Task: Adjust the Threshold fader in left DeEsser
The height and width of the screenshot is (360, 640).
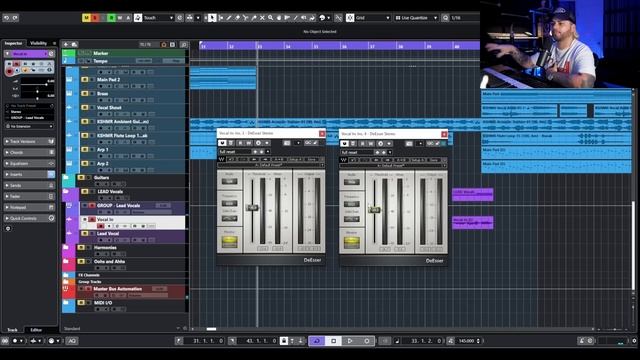Action: [253, 208]
